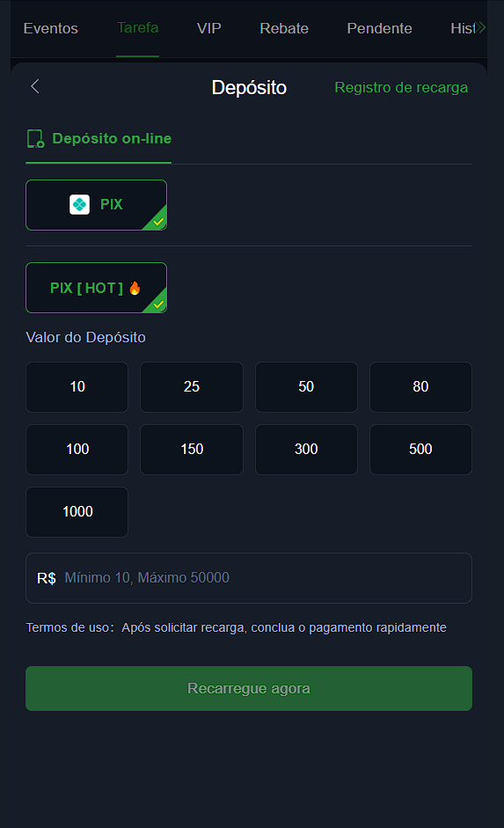
Task: Click the Recarregue agora button
Action: pos(249,688)
